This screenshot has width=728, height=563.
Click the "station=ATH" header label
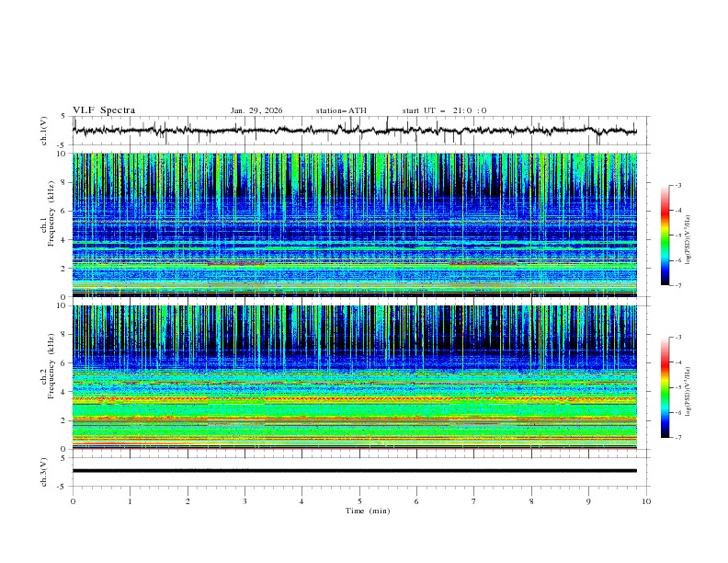tap(341, 110)
